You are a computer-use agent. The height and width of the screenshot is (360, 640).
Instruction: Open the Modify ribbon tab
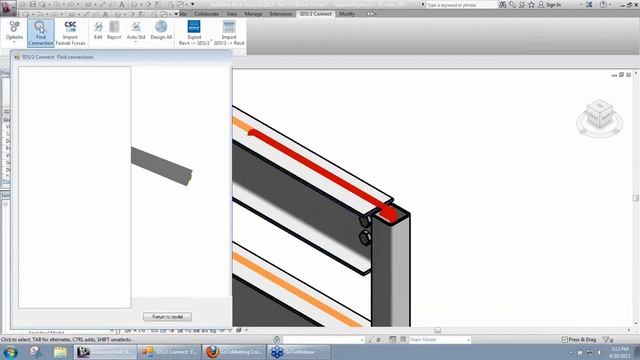(347, 14)
